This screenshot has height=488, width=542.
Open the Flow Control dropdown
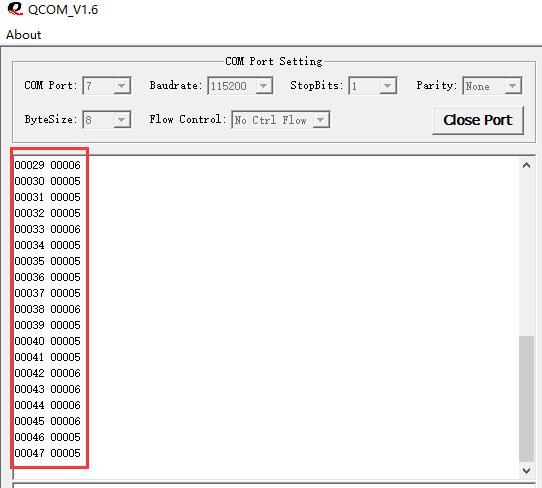pos(281,120)
